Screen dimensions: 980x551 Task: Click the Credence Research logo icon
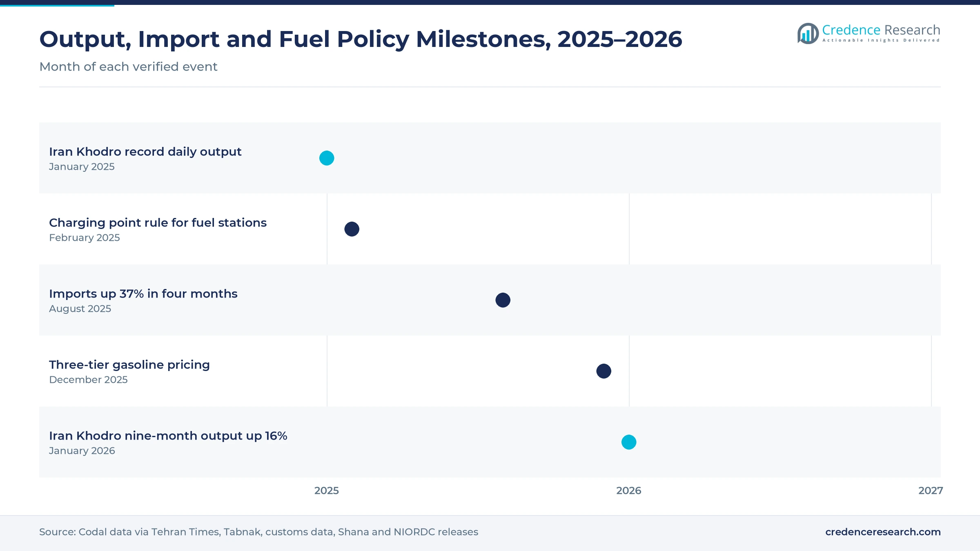808,33
